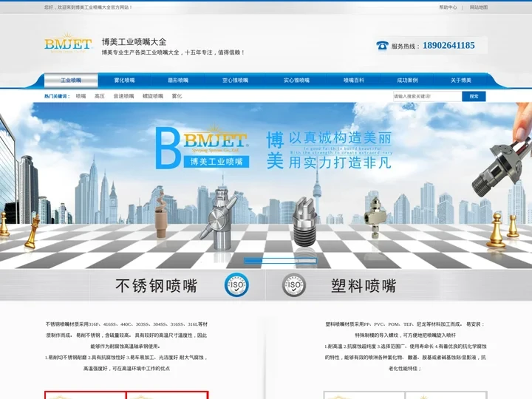Screen dimensions: 532x399
Task: Click the gray ISO badge beside 塑料喷嘴
Action: (x=294, y=285)
